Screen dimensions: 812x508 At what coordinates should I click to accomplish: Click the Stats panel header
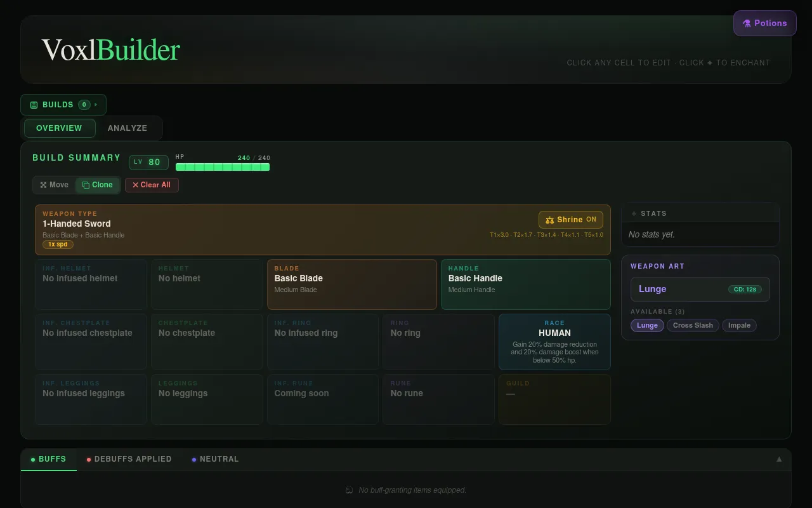700,213
